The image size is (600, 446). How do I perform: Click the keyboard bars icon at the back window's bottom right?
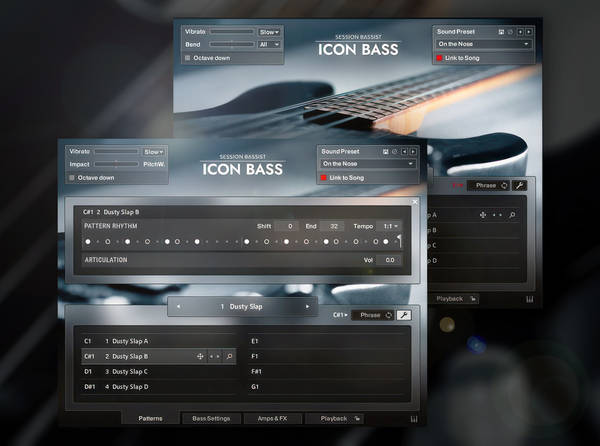(x=530, y=300)
